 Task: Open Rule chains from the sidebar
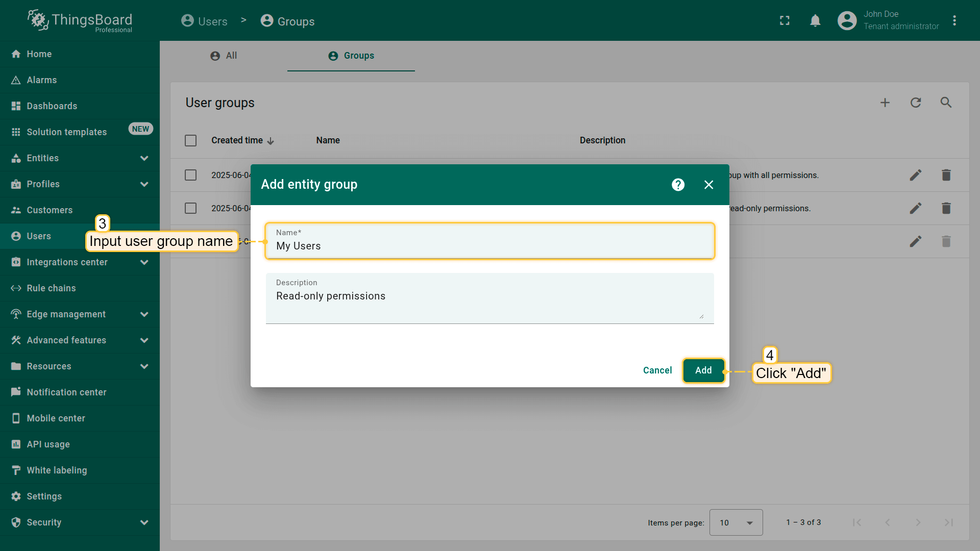[51, 288]
